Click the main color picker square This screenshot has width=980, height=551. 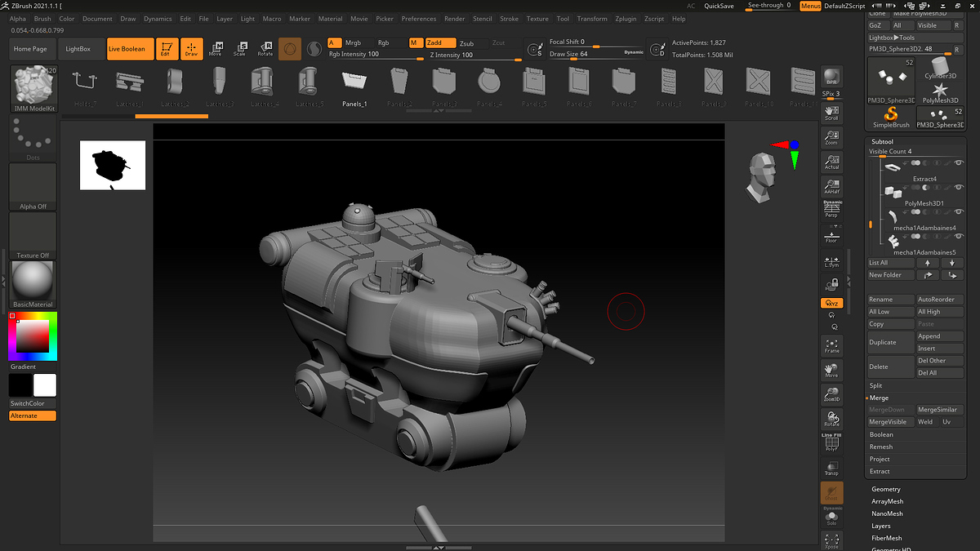tap(33, 336)
